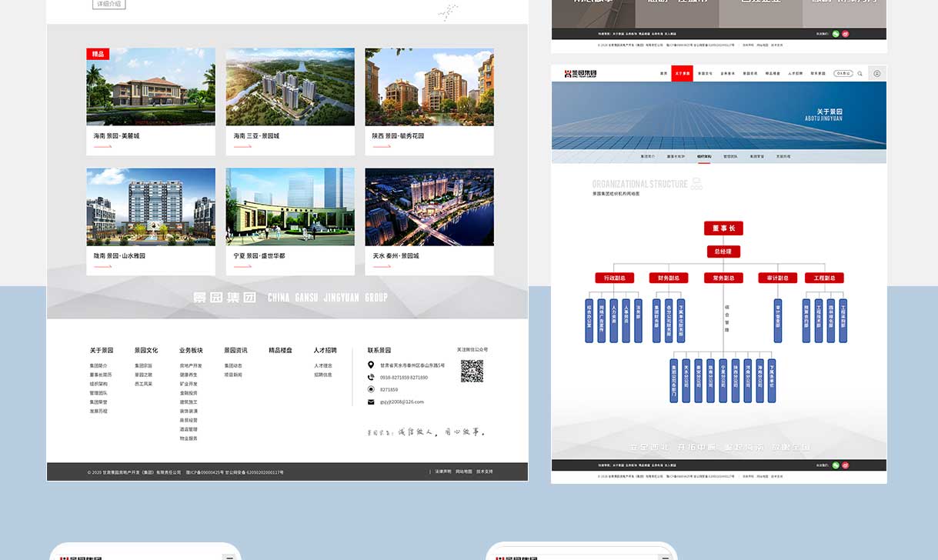The width and height of the screenshot is (938, 560).
Task: Click the 网站地图 link in the bottom bar
Action: [x=464, y=472]
